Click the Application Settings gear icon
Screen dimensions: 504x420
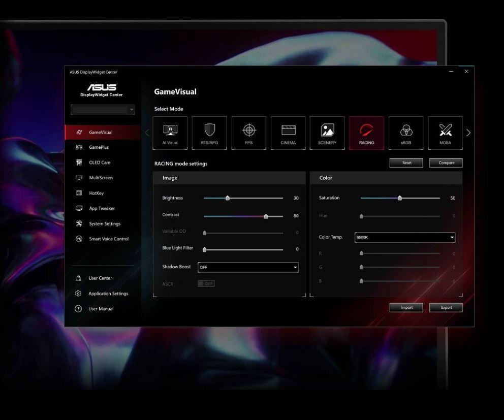[x=78, y=294]
